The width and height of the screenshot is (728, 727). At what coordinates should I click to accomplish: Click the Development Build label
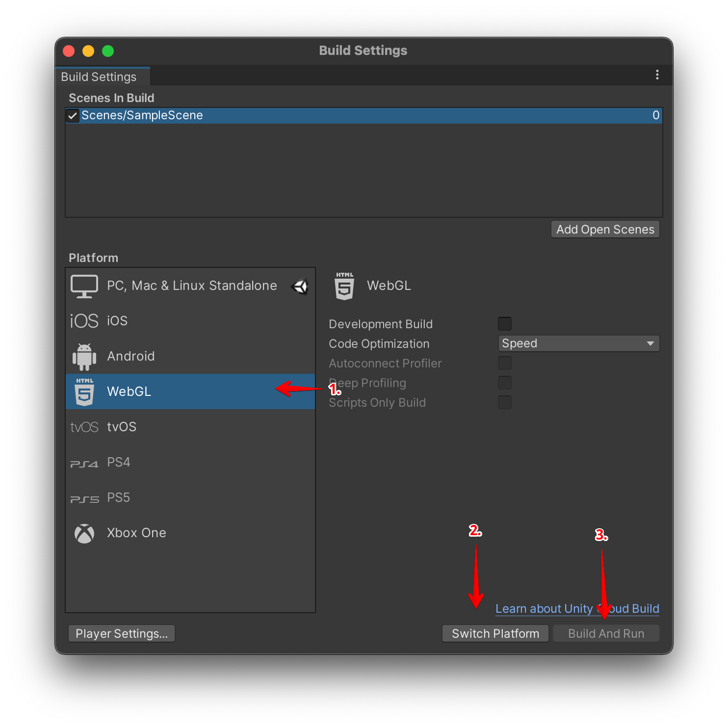(381, 324)
